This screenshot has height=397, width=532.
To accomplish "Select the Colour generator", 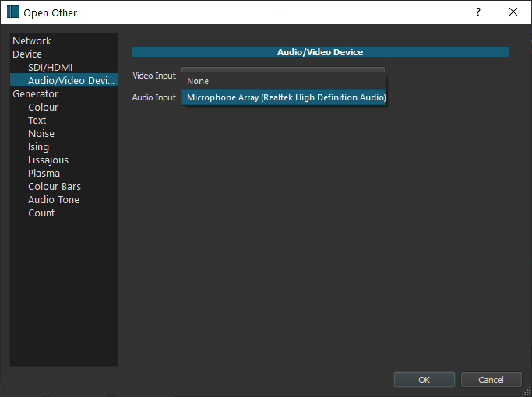I will [43, 107].
